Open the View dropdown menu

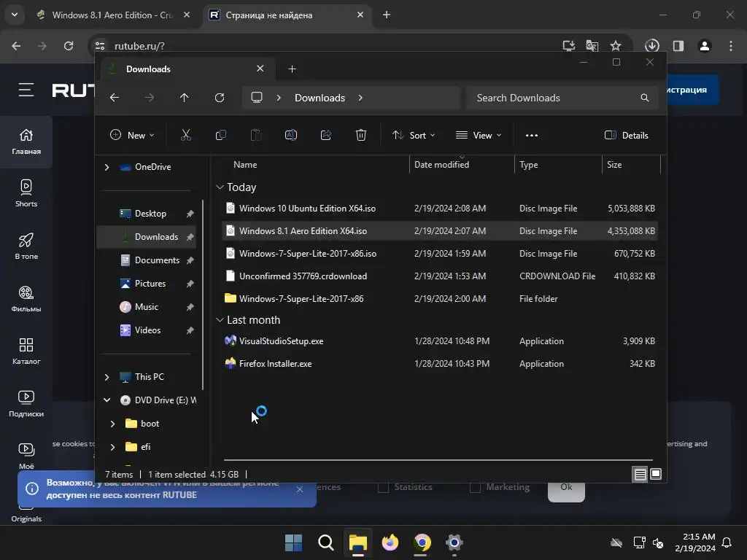click(x=479, y=135)
